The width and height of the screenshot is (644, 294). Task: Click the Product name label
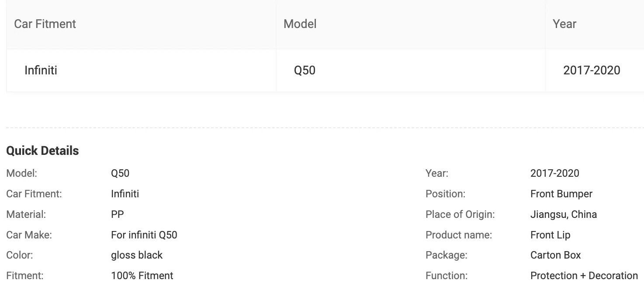[459, 235]
